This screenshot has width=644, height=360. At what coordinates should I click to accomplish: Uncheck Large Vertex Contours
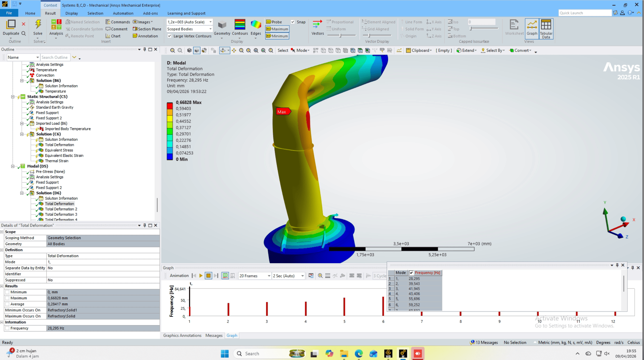(170, 36)
